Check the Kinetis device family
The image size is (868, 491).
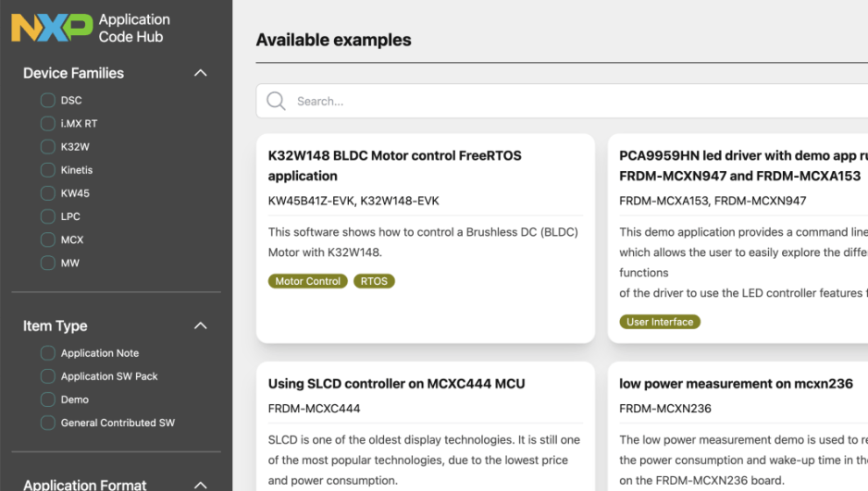47,170
